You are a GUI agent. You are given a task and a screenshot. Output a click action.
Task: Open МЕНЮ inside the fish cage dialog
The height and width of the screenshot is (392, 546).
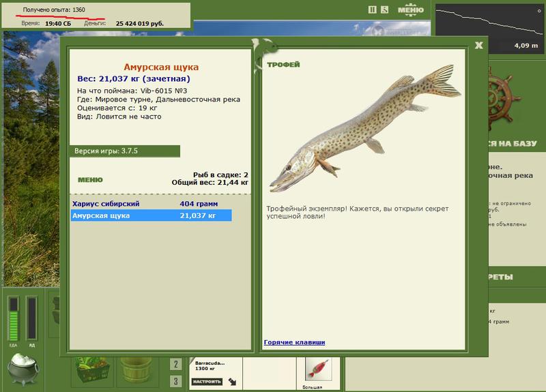[x=90, y=180]
